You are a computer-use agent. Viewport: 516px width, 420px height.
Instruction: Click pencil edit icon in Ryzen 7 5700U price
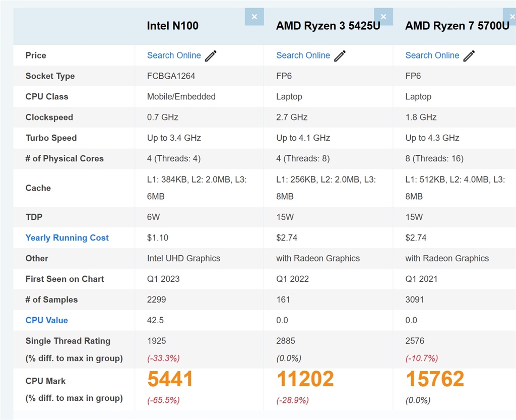[469, 55]
